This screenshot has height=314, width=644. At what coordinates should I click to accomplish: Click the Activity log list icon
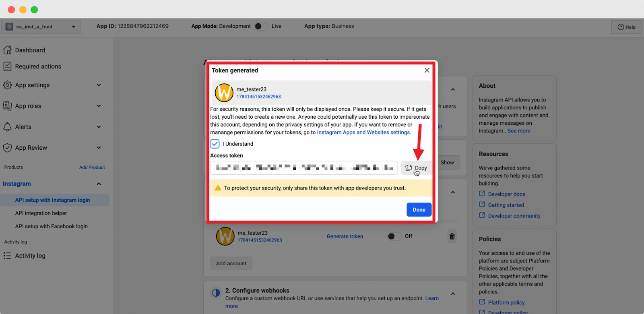7,256
